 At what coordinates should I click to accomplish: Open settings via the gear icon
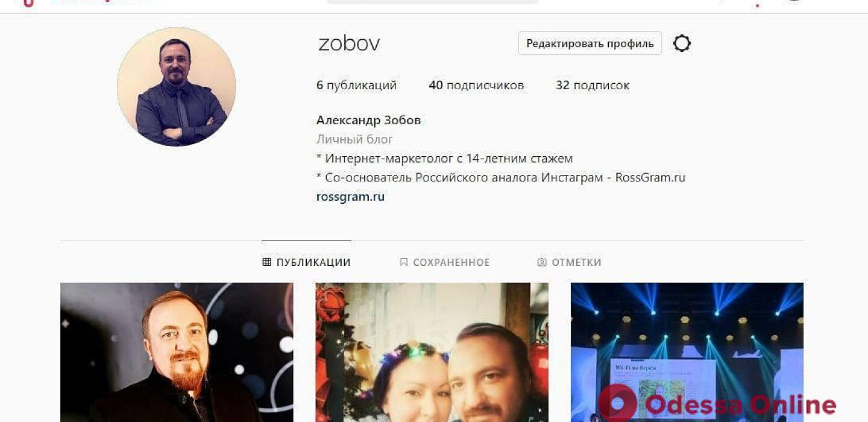pos(682,43)
